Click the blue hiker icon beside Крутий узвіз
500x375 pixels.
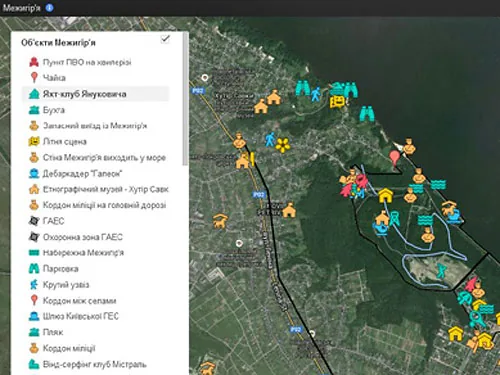click(34, 284)
